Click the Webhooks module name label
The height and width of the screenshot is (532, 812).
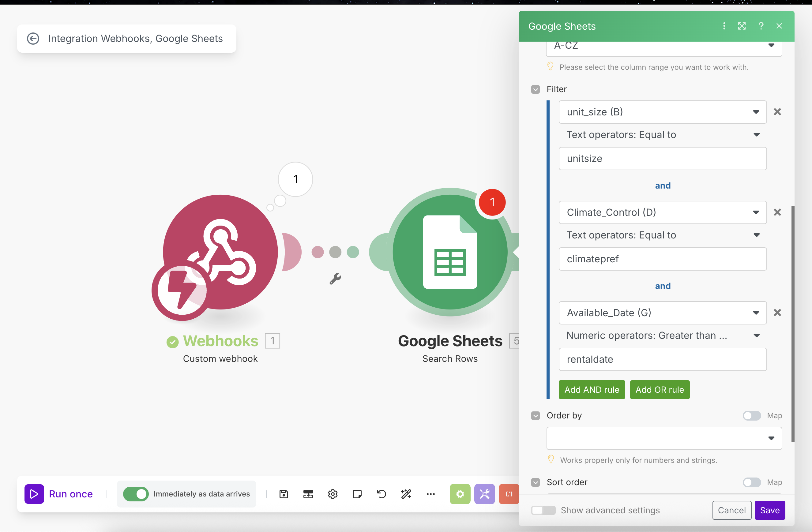tap(220, 341)
